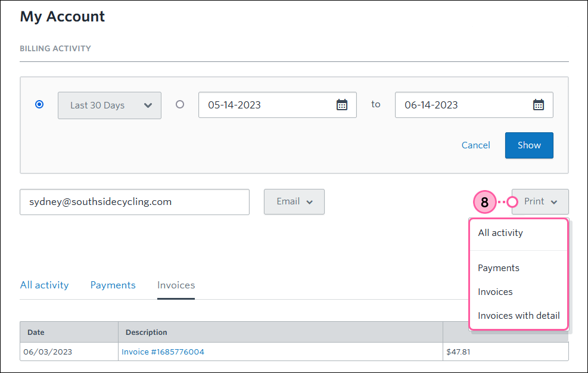This screenshot has height=373, width=588.
Task: Switch to the Invoices tab
Action: (176, 285)
